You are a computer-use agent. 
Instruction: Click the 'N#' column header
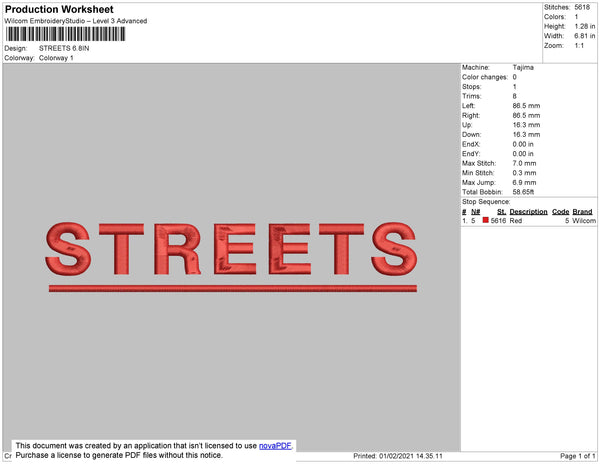[476, 212]
